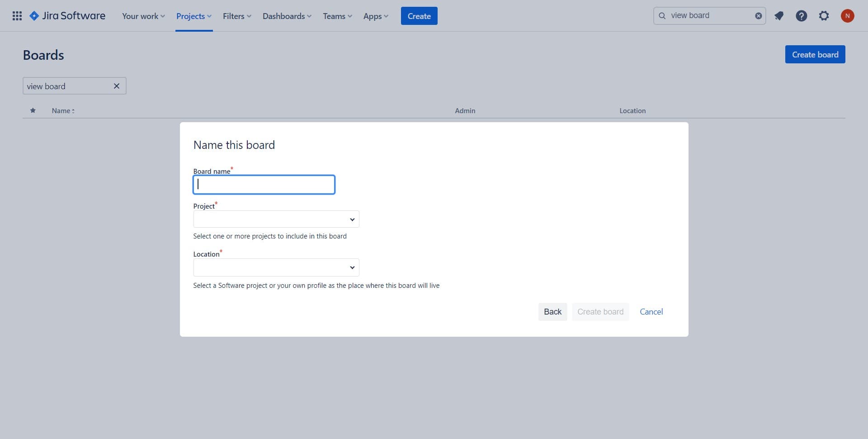Cancel the Name this board dialog
Image resolution: width=868 pixels, height=439 pixels.
click(651, 311)
